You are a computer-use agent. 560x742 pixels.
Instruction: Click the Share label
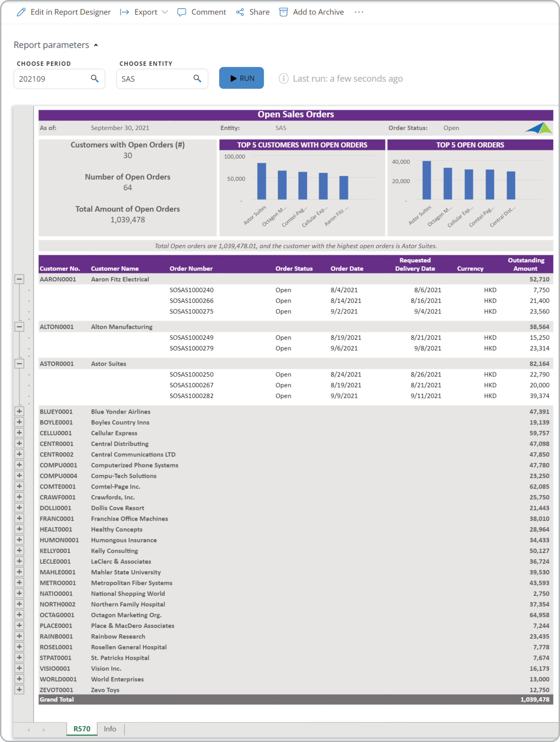pyautogui.click(x=259, y=12)
